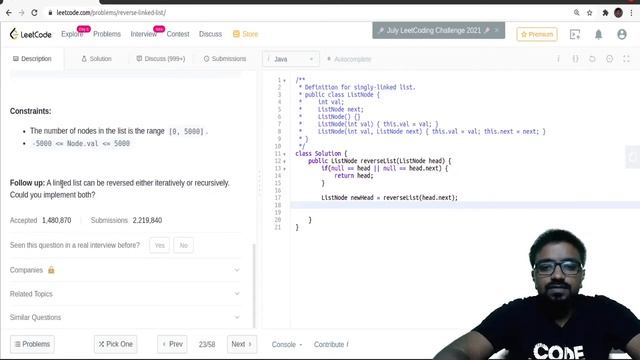Go to Problems in the top navigation
This screenshot has height=360, width=640.
click(107, 34)
